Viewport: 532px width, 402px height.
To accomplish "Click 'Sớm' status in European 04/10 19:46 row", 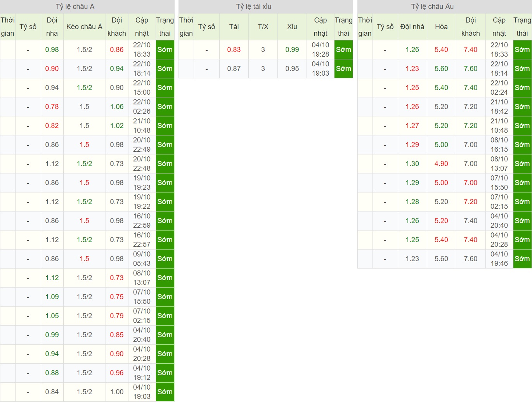I will pos(522,259).
